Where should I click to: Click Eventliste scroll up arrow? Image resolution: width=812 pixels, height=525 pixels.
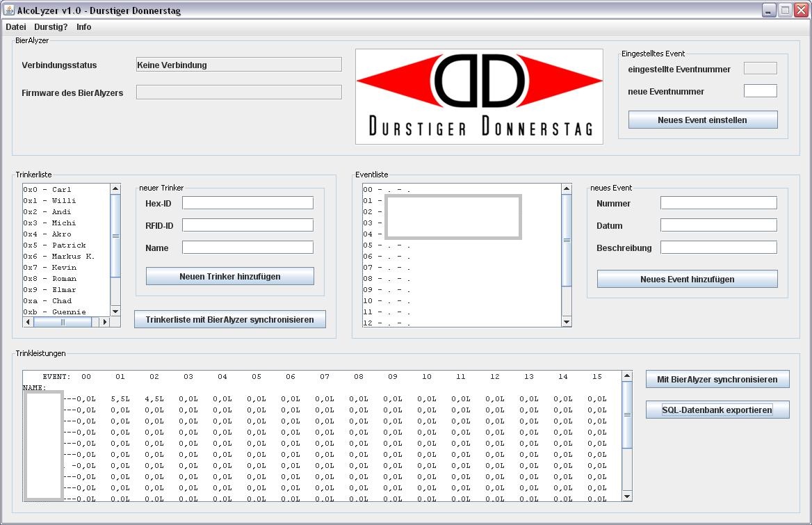(x=567, y=188)
